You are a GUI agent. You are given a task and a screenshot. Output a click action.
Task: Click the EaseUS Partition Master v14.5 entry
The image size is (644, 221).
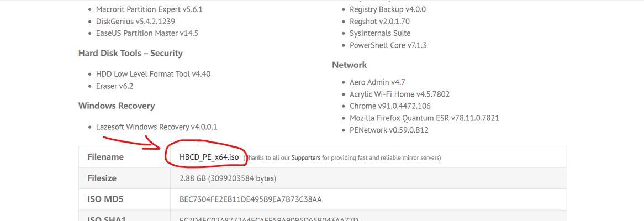[x=147, y=33]
